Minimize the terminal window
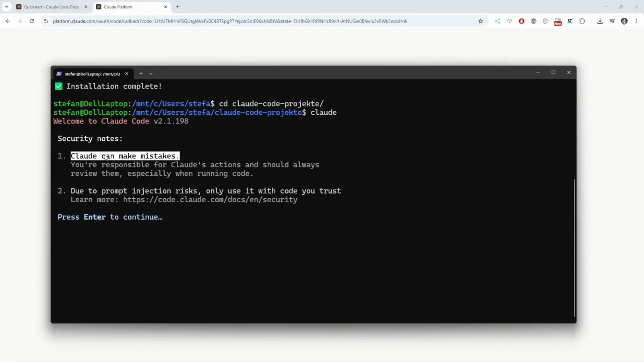Screen dimensions: 644x362 pyautogui.click(x=538, y=72)
